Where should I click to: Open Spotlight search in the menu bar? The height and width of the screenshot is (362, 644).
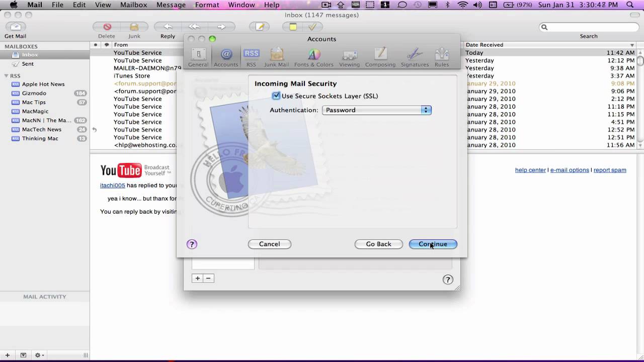(630, 5)
